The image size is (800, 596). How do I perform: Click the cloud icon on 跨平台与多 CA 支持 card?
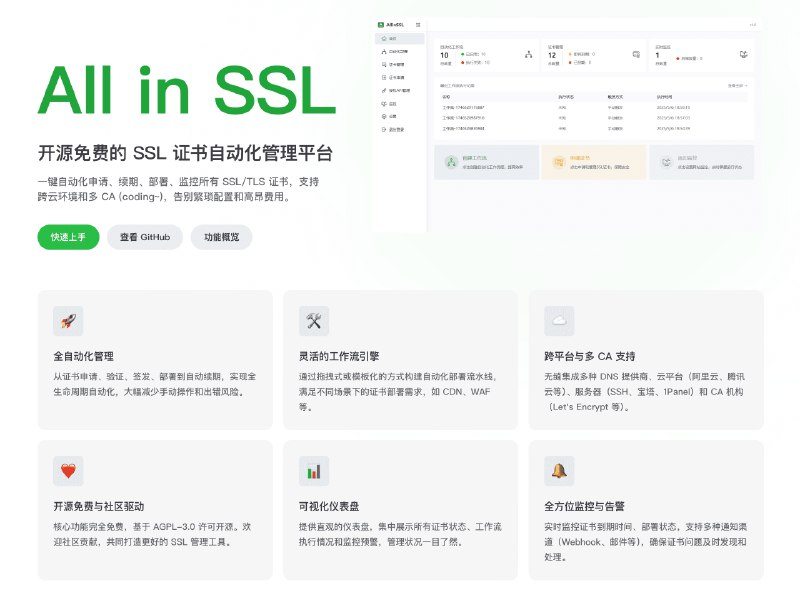click(x=560, y=320)
